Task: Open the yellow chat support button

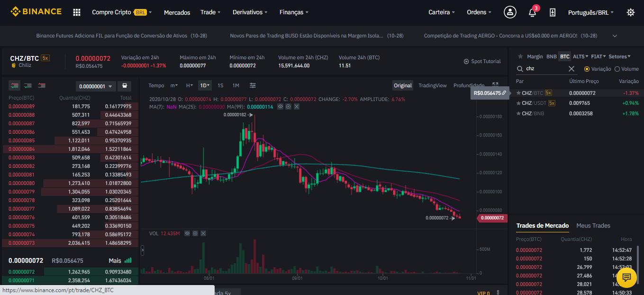Action: click(x=626, y=277)
